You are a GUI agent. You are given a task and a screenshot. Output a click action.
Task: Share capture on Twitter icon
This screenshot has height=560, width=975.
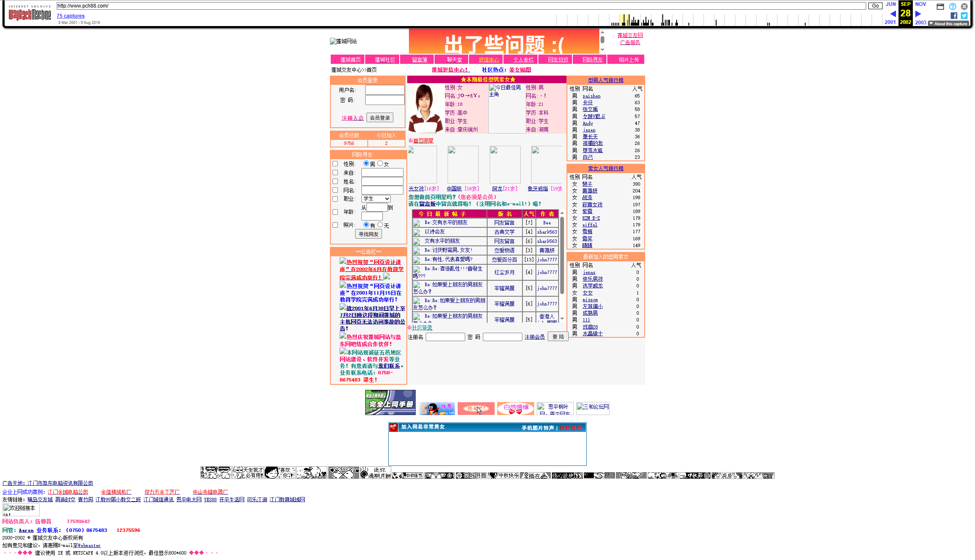click(964, 16)
